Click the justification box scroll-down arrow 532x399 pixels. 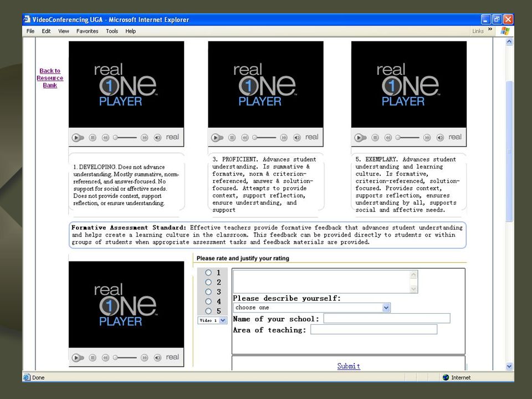[413, 289]
